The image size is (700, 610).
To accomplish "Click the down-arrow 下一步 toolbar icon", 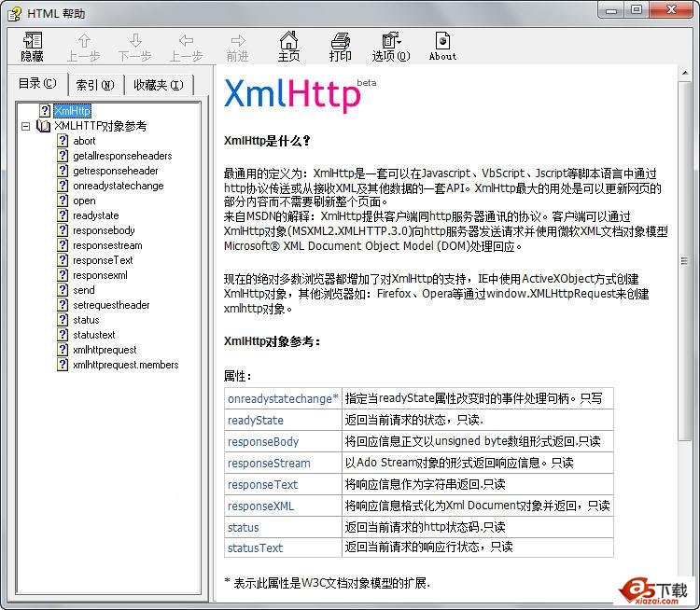I will (134, 47).
